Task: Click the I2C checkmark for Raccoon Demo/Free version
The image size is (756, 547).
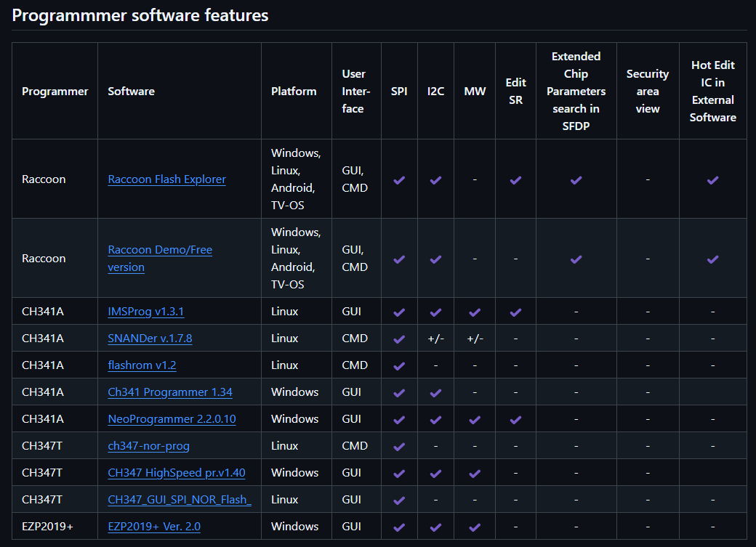Action: (x=436, y=259)
